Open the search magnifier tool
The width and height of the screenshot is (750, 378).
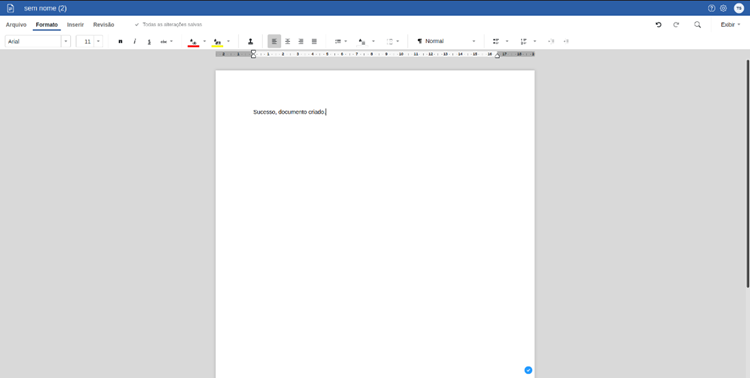click(x=697, y=24)
